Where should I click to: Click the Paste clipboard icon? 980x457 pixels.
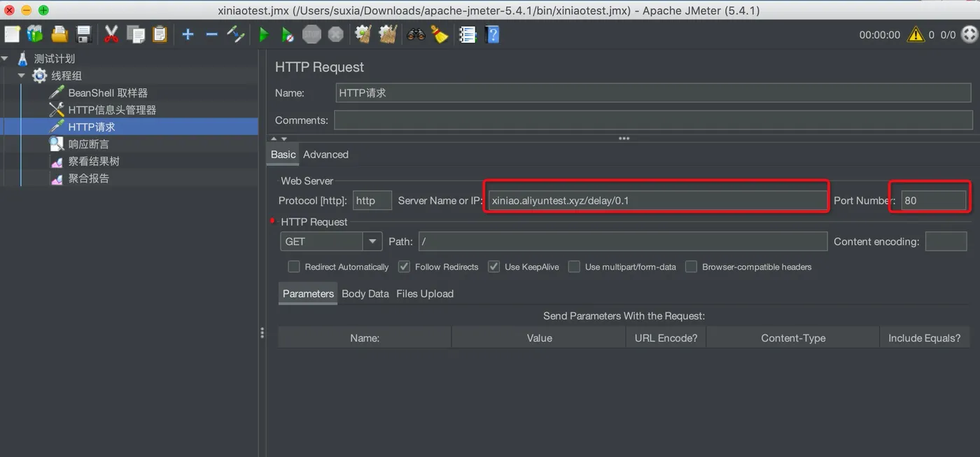point(160,34)
